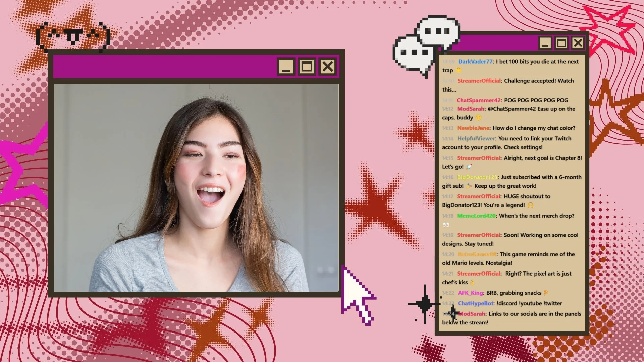Screen dimensions: 644x362
Task: Open DarkVader77's username in chat
Action: pos(475,61)
